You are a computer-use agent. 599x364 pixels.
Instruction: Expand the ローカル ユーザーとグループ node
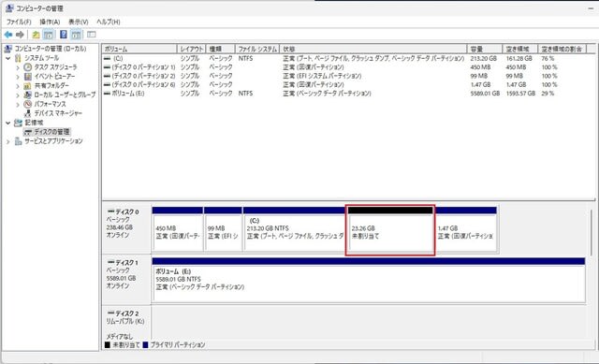pos(18,95)
